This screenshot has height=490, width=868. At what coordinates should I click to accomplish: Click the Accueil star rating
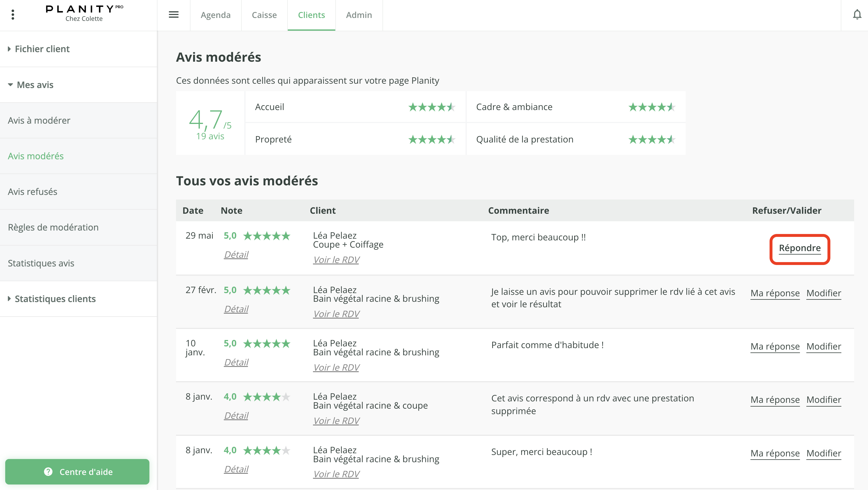point(432,107)
